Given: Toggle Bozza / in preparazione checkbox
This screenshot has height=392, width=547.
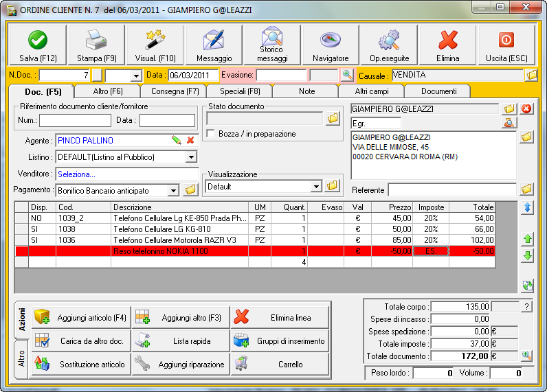Looking at the screenshot, I should [x=212, y=134].
